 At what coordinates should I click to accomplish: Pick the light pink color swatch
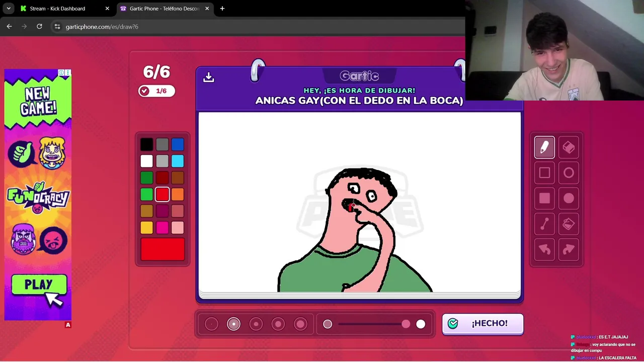178,228
